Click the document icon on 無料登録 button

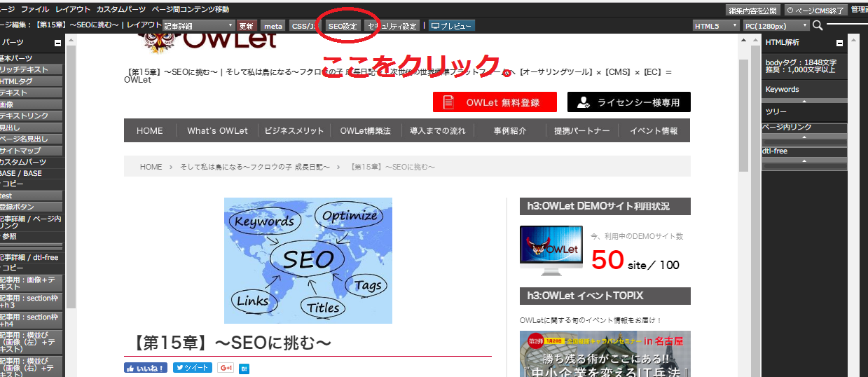click(448, 102)
